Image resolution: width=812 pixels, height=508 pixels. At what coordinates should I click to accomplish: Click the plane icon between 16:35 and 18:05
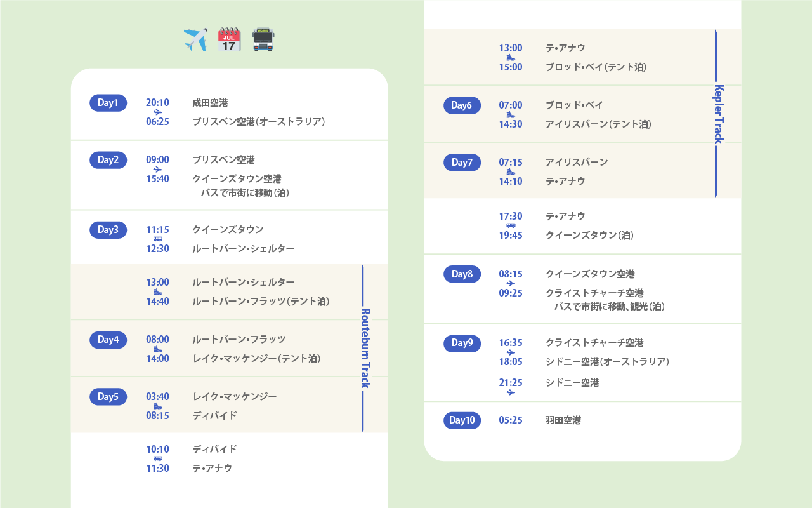[511, 352]
